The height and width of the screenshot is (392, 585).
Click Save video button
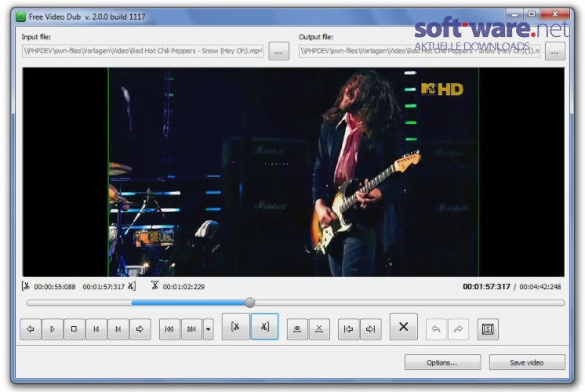tap(527, 362)
